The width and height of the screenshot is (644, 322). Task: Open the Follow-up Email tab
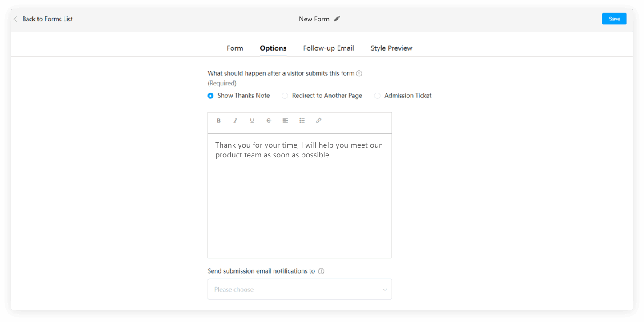(328, 48)
